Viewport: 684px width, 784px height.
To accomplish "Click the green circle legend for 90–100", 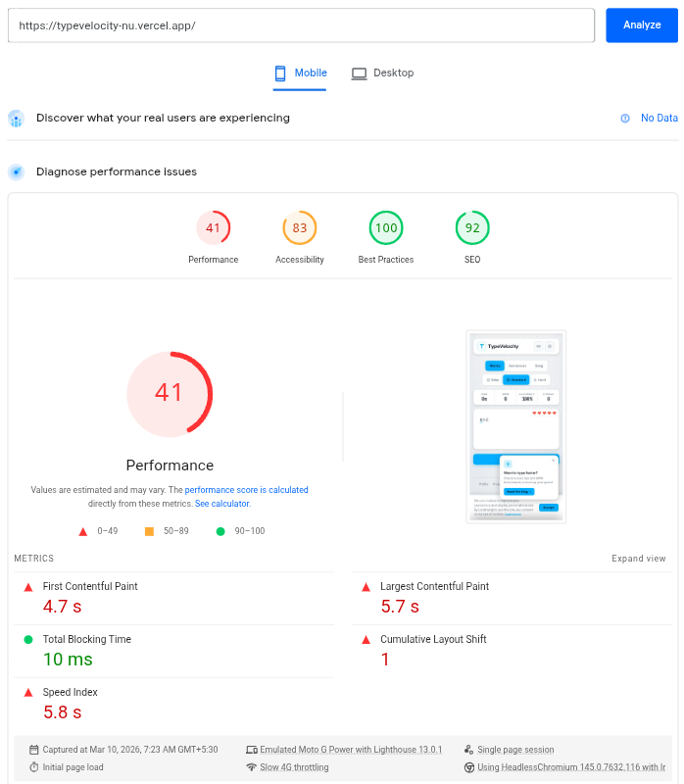I will (220, 531).
